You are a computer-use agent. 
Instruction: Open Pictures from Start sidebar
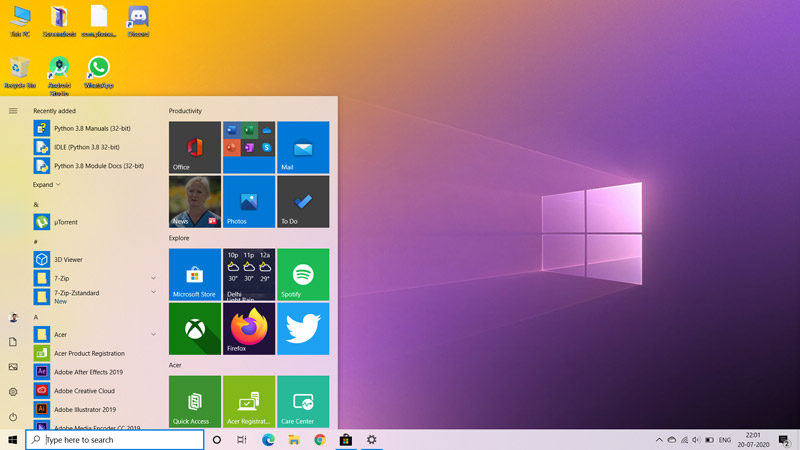(13, 367)
